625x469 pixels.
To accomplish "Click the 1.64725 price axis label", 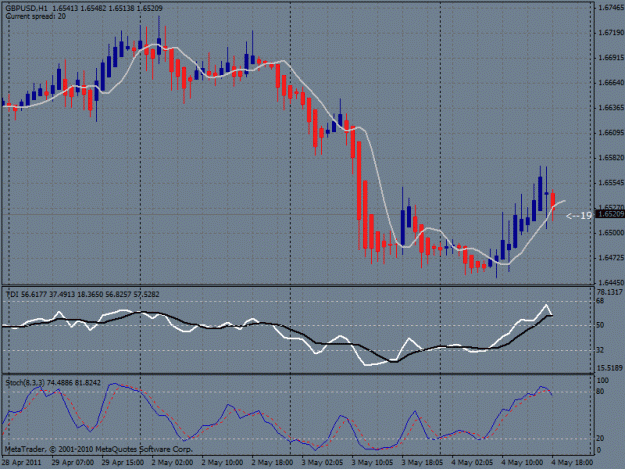I will tap(611, 258).
